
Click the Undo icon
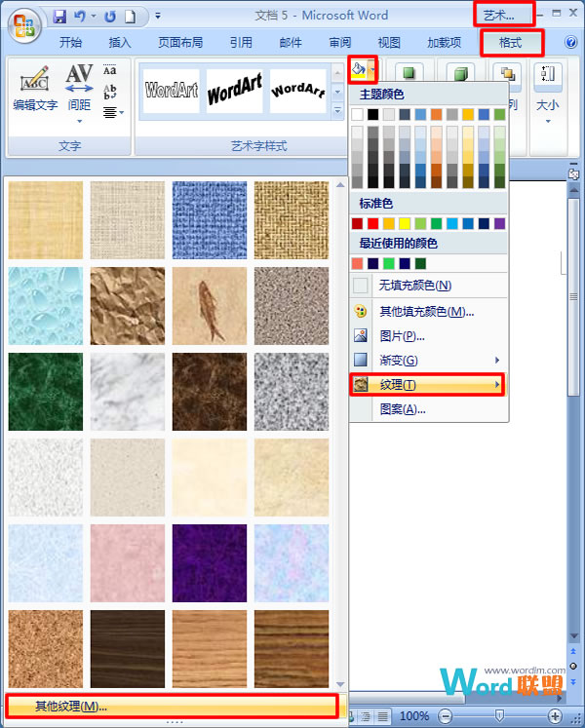pyautogui.click(x=83, y=17)
